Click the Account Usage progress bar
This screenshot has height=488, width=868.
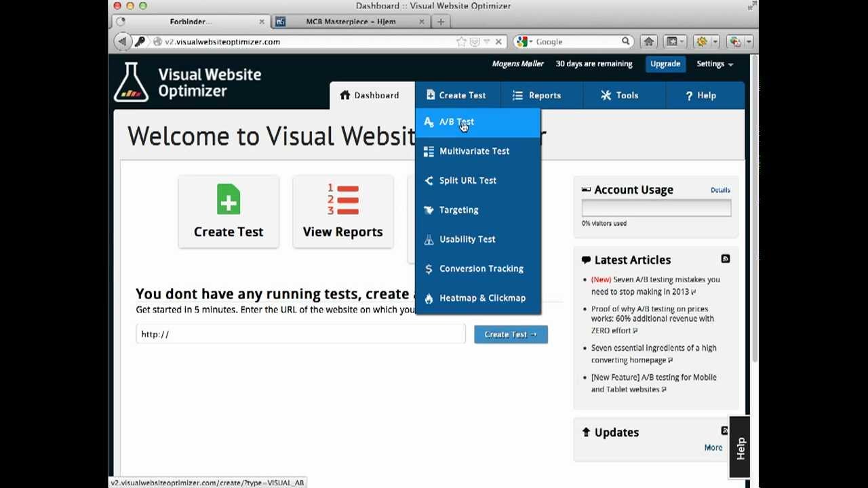coord(656,208)
